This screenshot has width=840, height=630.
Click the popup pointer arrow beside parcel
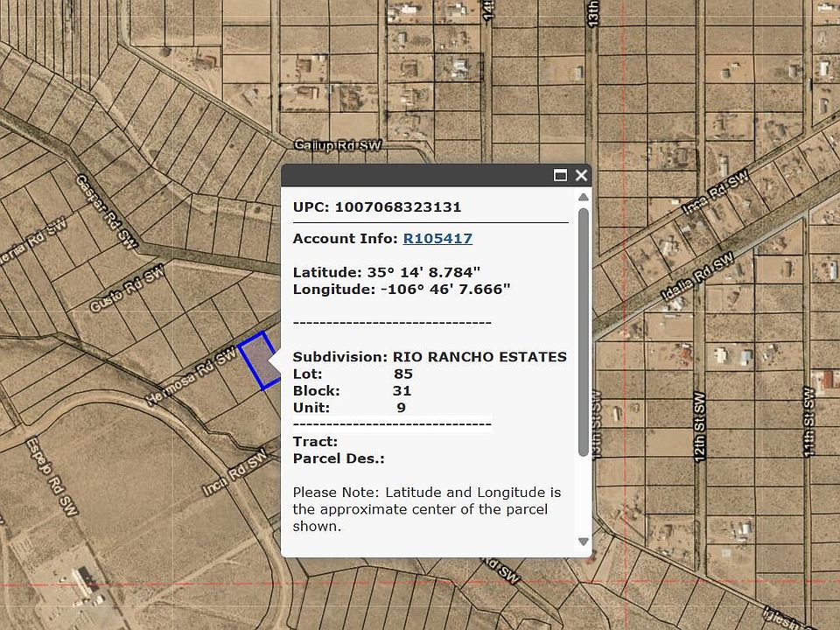pyautogui.click(x=275, y=360)
